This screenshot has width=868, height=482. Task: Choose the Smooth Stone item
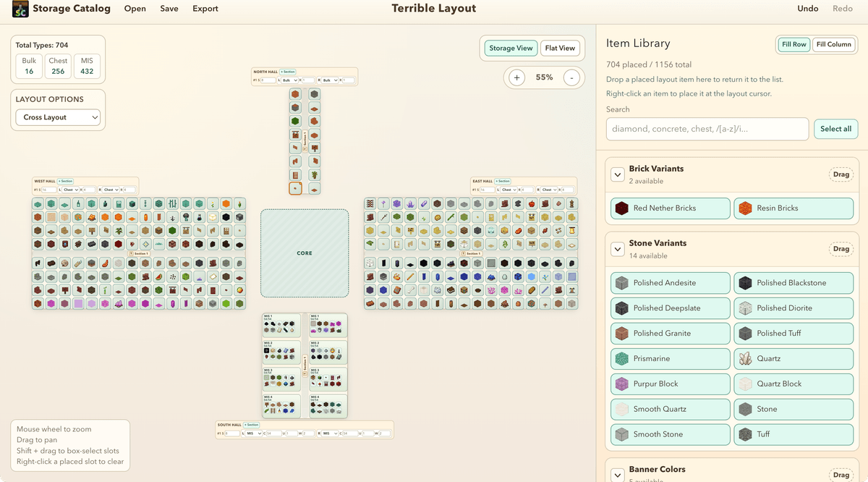pos(671,435)
